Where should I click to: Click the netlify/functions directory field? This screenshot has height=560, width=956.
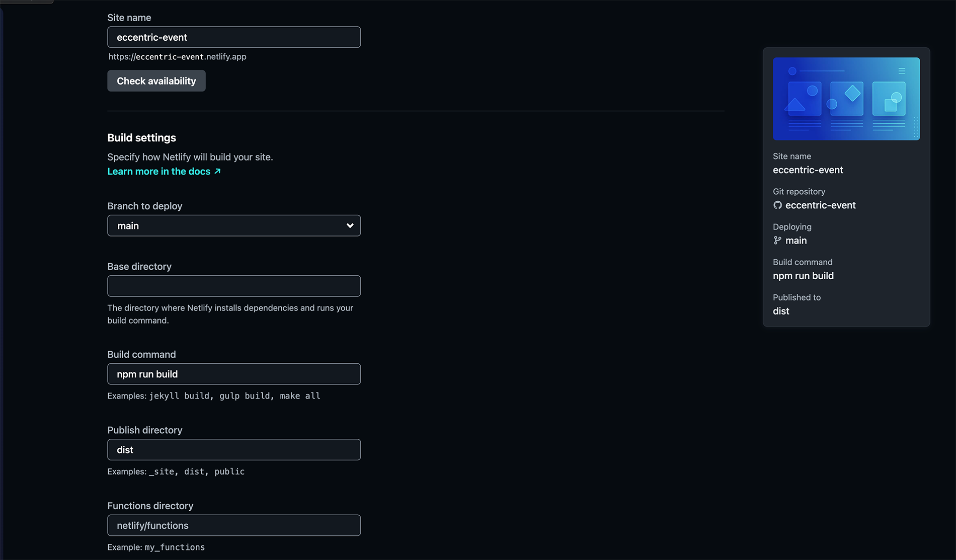(x=233, y=525)
